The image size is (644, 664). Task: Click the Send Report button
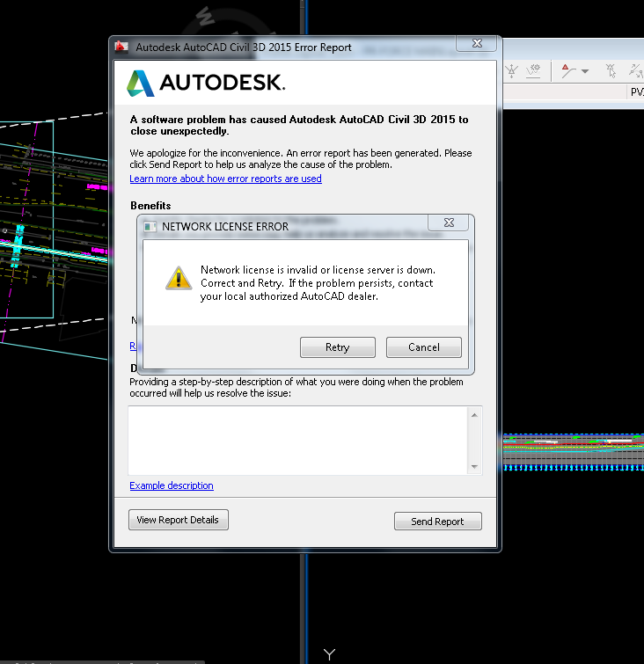pyautogui.click(x=437, y=522)
